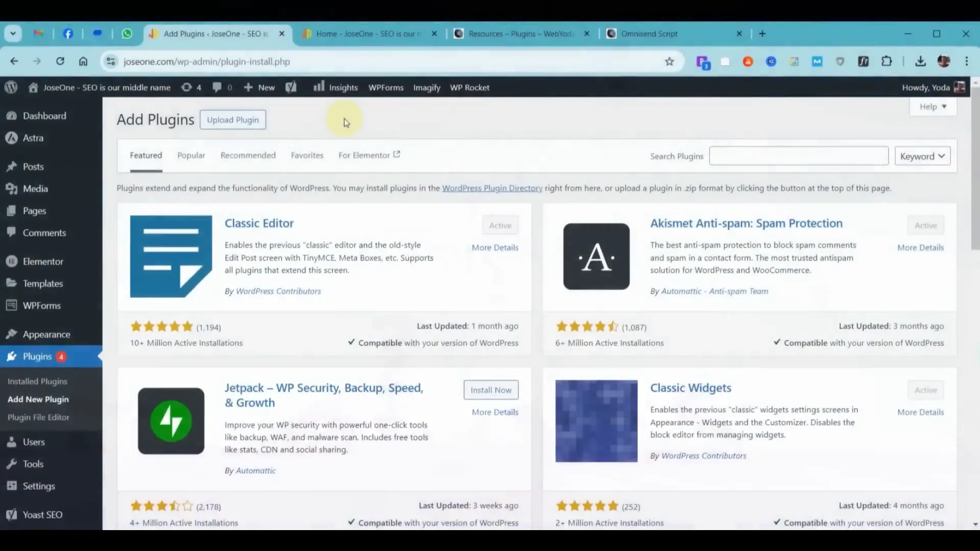Open Yoast SEO icon in admin bar
Screen dimensions: 980x551
291,87
